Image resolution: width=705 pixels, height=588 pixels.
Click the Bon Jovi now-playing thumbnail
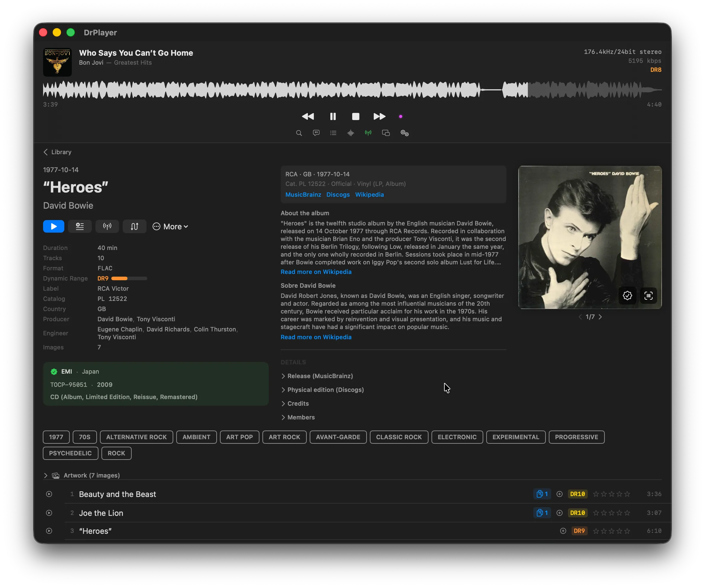coord(57,62)
